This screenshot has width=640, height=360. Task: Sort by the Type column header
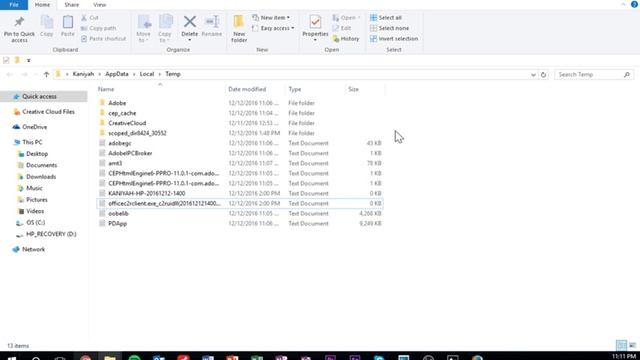pos(295,89)
